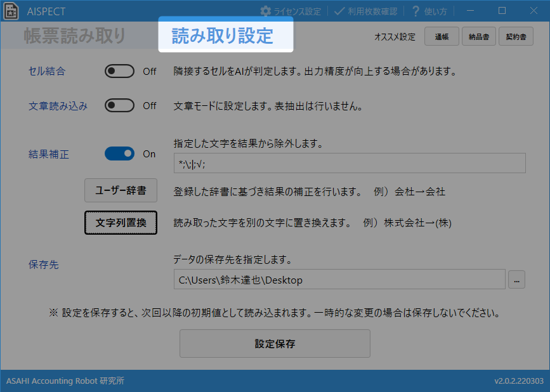550x392 pixels.
Task: Click the AISPECT app icon
Action: coord(11,11)
